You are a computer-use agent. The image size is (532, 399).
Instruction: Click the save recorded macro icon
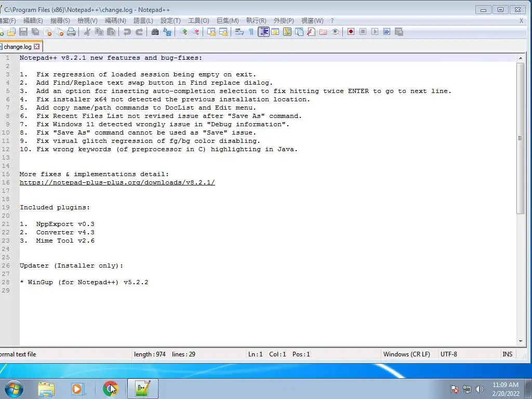point(399,32)
